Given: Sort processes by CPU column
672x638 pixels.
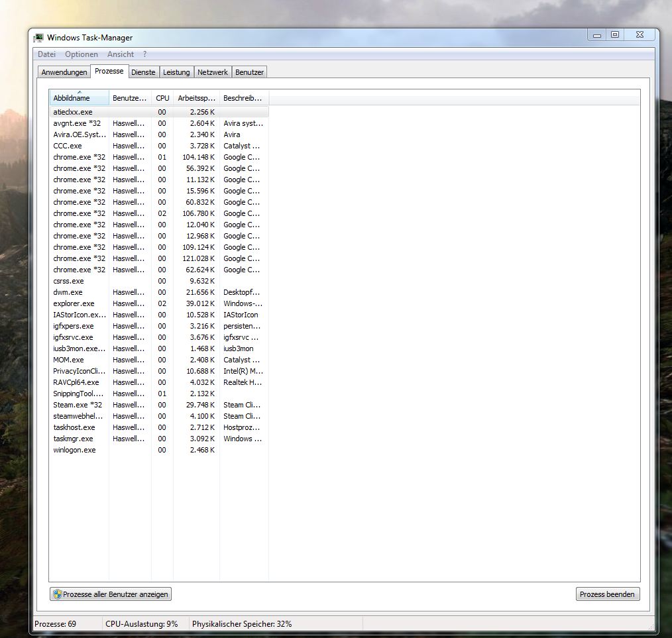Looking at the screenshot, I should pyautogui.click(x=162, y=97).
